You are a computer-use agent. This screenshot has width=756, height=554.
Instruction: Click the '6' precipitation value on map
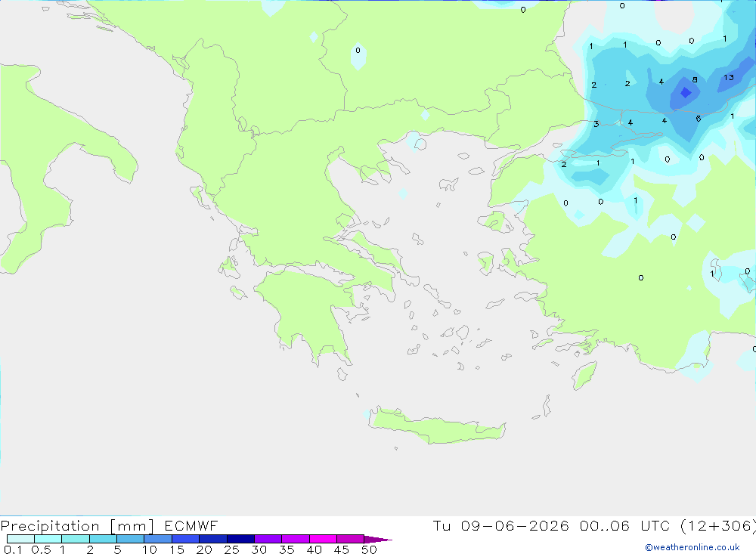coord(698,118)
